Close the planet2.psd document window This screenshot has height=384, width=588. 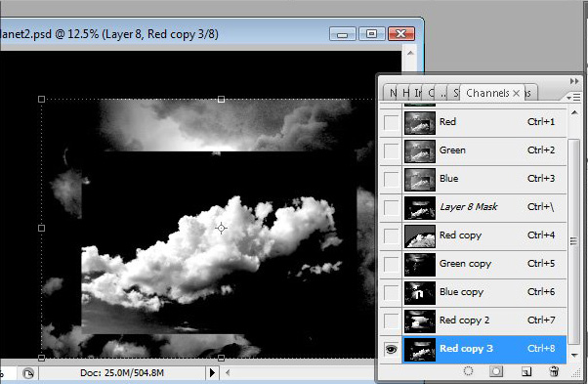point(400,34)
